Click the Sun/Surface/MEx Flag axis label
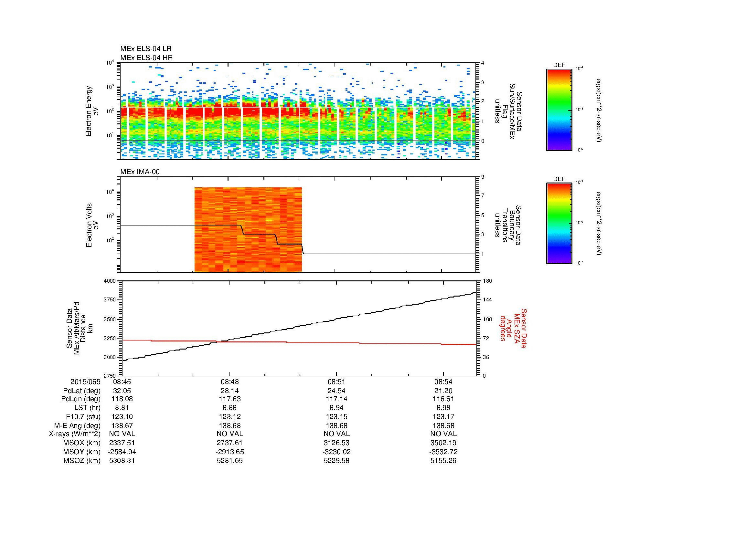 tap(508, 111)
